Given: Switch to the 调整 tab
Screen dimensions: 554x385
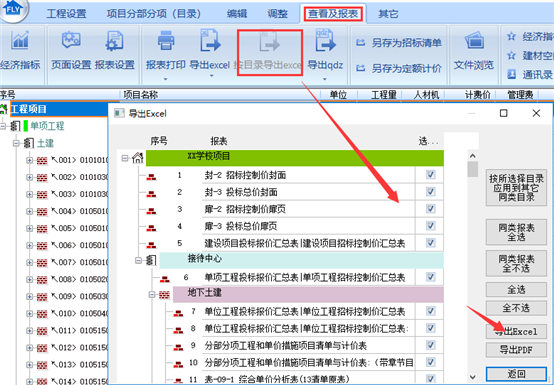Looking at the screenshot, I should click(278, 14).
